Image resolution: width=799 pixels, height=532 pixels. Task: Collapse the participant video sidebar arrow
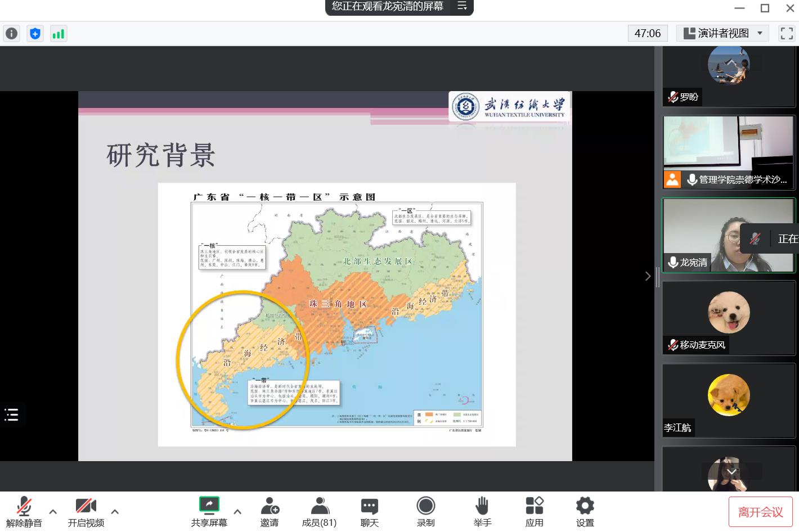point(648,276)
